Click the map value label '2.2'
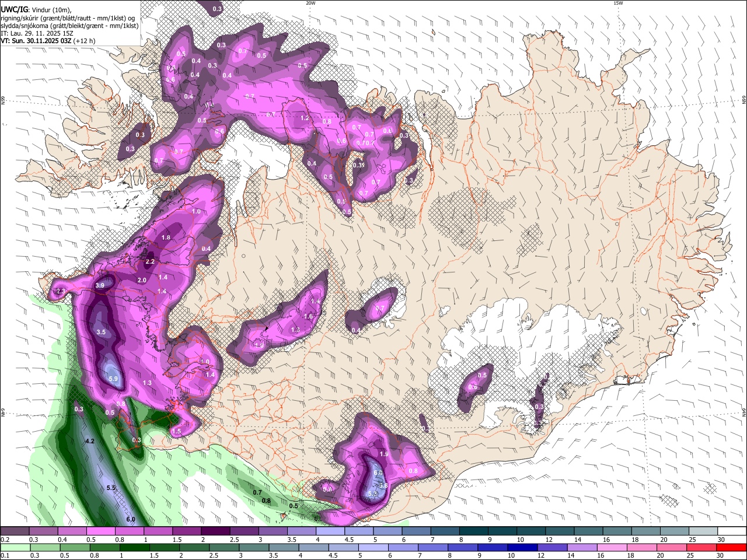The width and height of the screenshot is (747, 560). pyautogui.click(x=150, y=261)
